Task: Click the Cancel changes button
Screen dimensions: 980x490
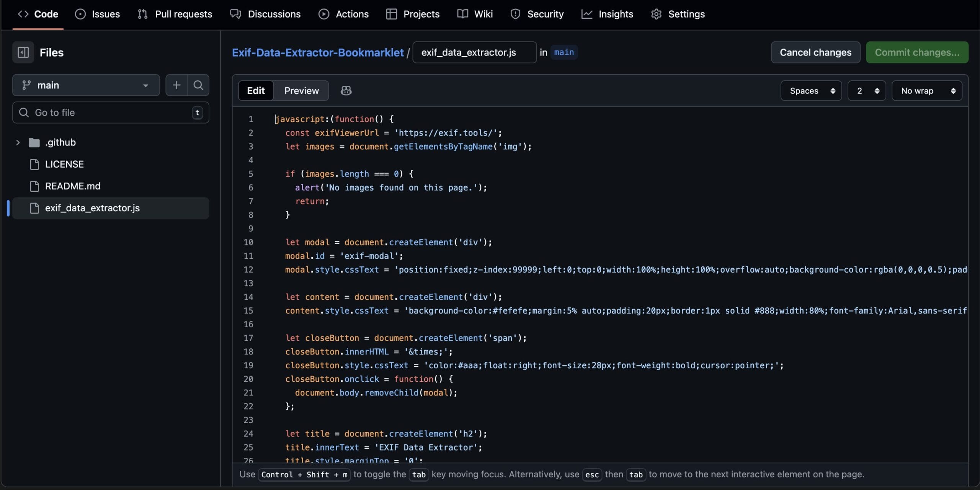Action: (815, 52)
